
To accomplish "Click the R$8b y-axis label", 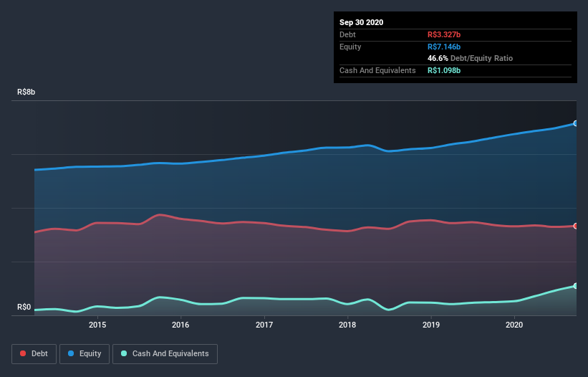I will click(x=26, y=92).
